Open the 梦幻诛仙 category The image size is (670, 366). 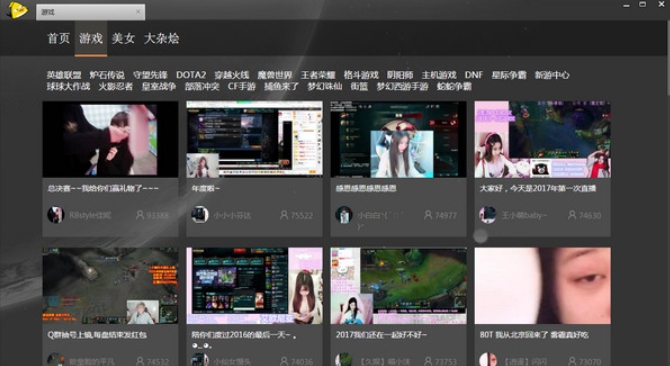point(324,86)
